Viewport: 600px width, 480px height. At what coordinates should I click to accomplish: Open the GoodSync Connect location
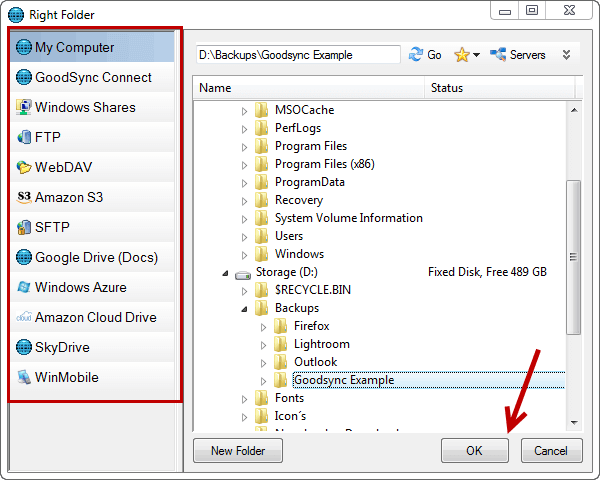[x=92, y=77]
